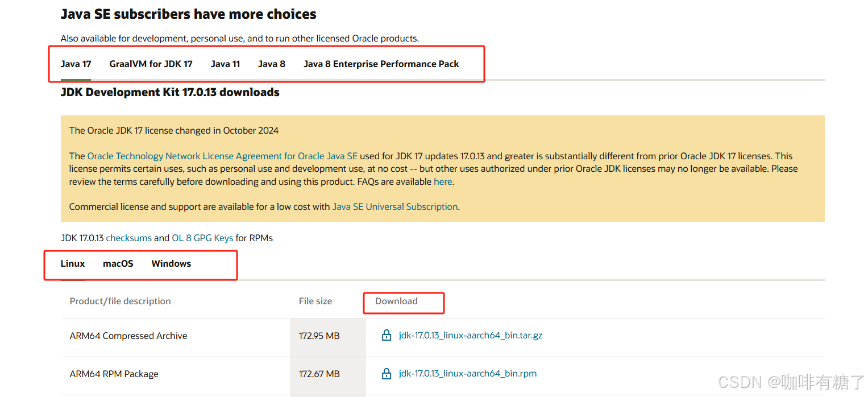Open the GraalVM for JDK 17 tab
Screen dimensions: 868x397
pyautogui.click(x=151, y=64)
